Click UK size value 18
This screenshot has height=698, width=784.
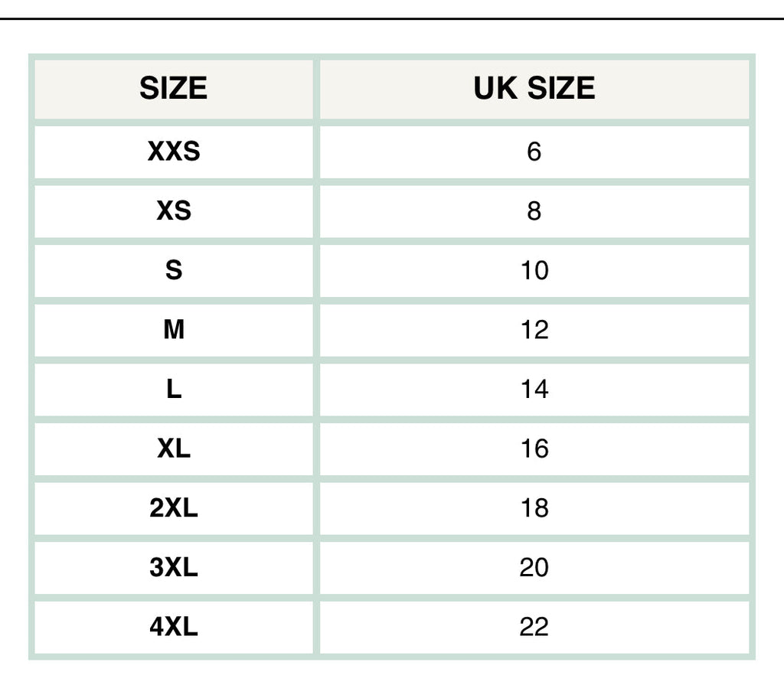(534, 508)
